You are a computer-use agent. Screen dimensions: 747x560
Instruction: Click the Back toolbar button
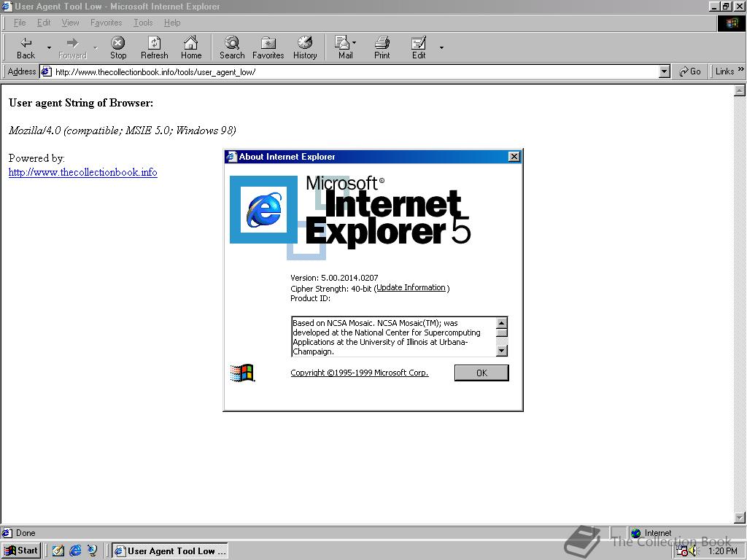click(26, 47)
